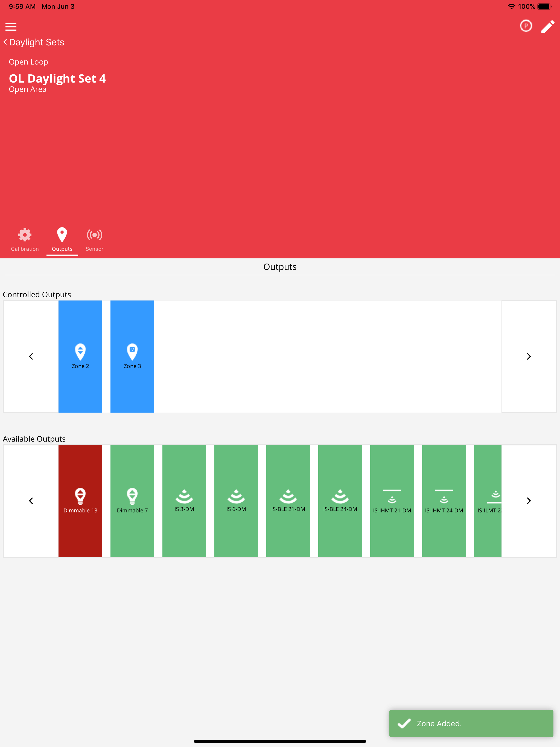The height and width of the screenshot is (747, 560).
Task: Tap the red Dimmable 13 output
Action: click(80, 500)
